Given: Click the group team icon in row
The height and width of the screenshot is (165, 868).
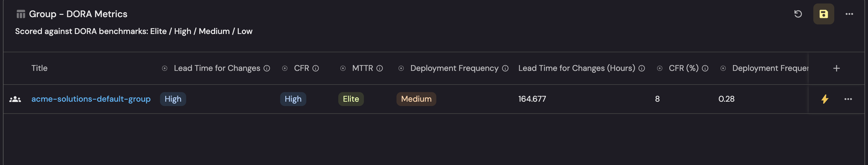Looking at the screenshot, I should point(15,99).
